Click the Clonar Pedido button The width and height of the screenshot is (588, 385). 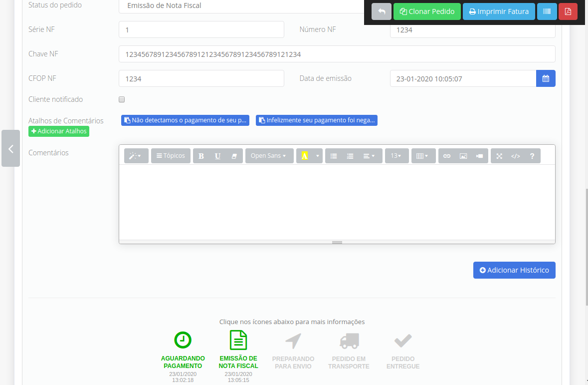[x=427, y=11]
